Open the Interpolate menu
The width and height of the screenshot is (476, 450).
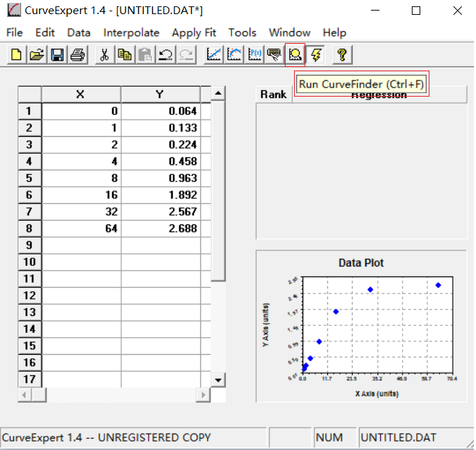[x=131, y=32]
